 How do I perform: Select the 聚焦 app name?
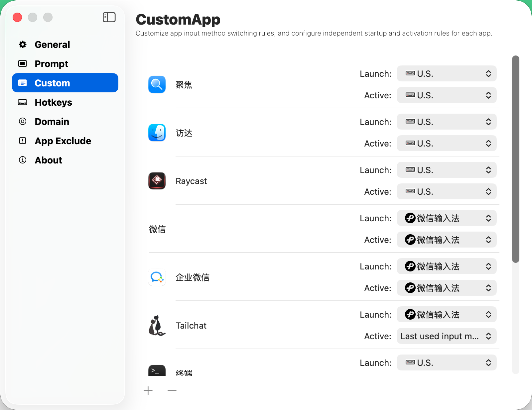coord(184,85)
